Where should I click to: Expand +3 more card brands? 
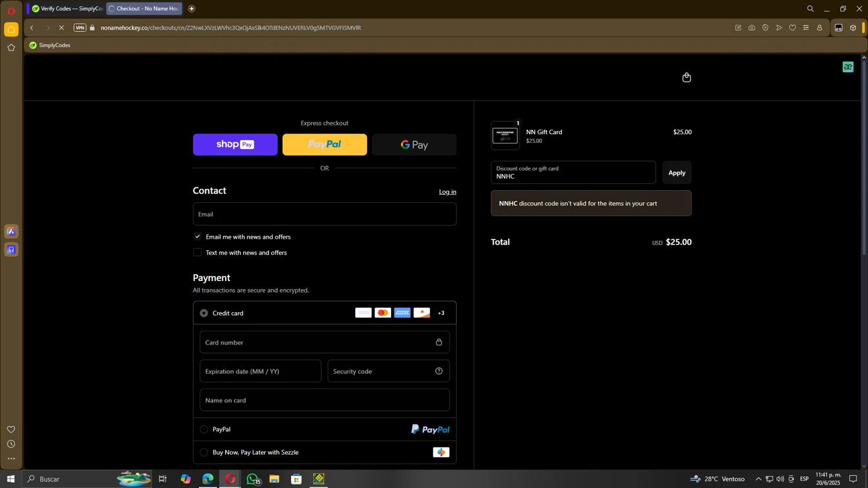point(441,313)
